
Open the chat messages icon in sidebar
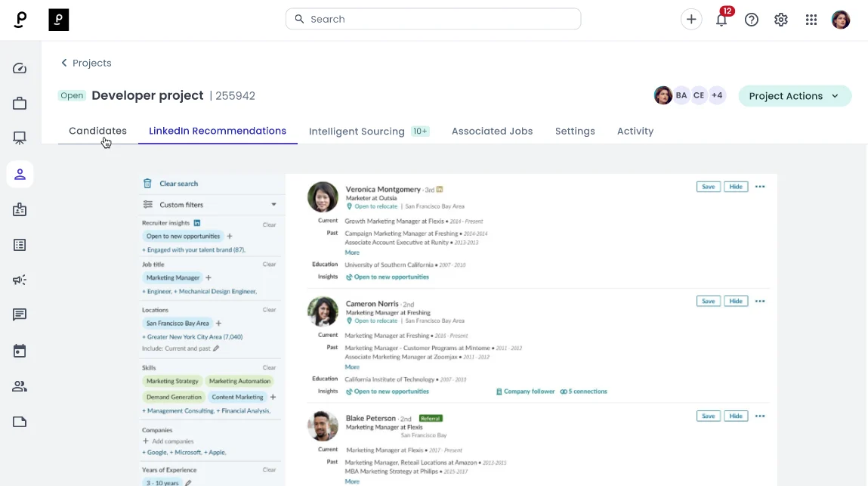(20, 314)
